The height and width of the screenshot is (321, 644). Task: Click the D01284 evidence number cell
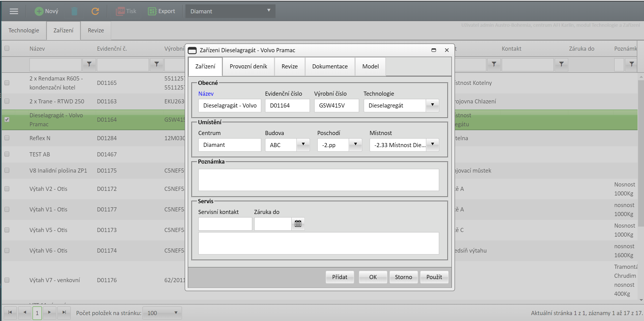107,138
